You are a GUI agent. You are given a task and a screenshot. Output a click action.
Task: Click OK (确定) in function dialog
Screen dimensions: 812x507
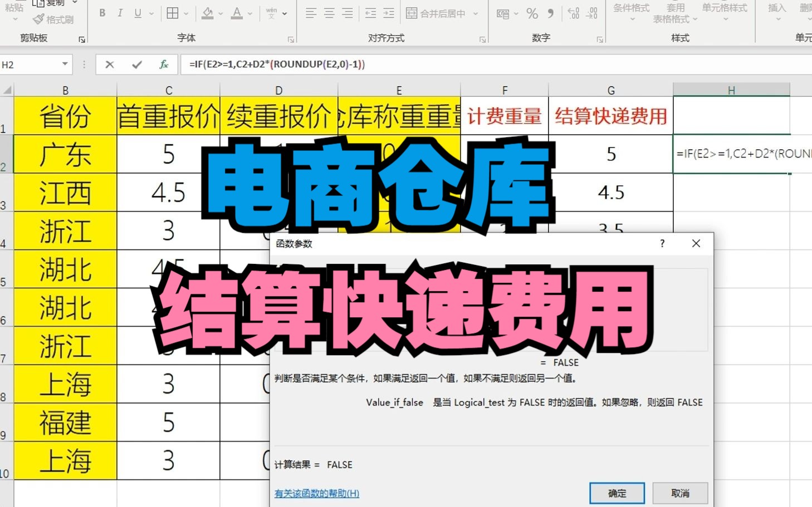(617, 493)
